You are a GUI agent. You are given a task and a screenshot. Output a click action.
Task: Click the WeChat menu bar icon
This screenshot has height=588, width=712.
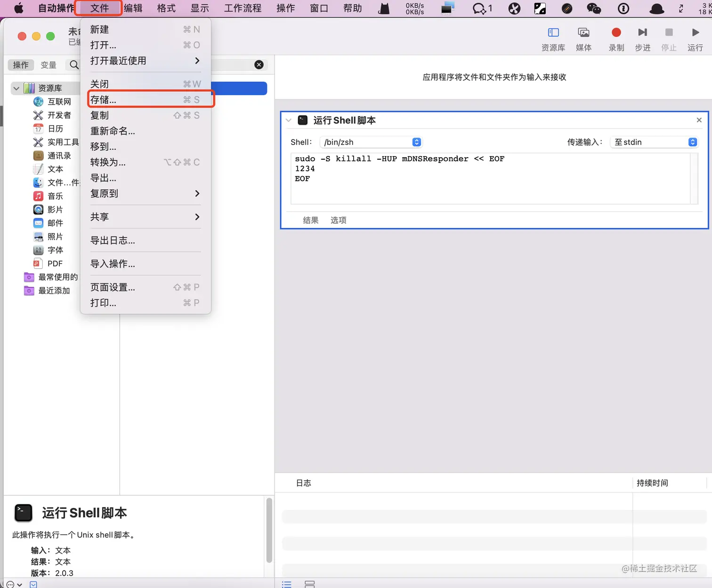[x=594, y=8]
